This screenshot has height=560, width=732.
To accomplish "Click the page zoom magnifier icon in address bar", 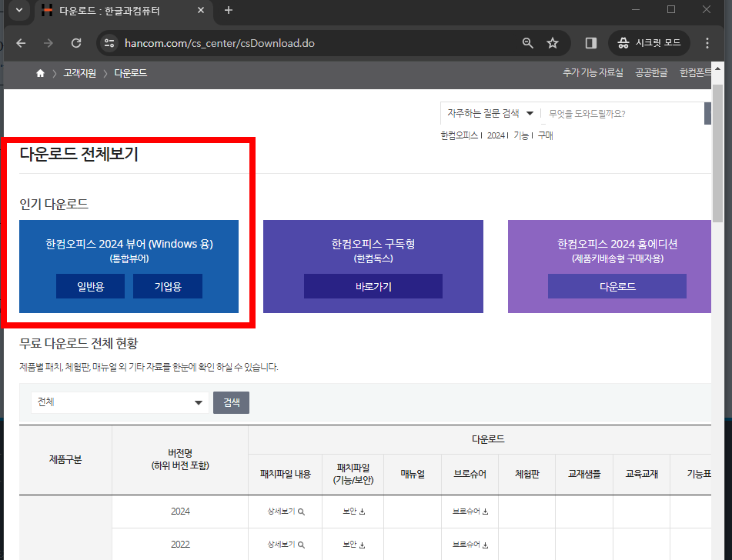I will (527, 43).
